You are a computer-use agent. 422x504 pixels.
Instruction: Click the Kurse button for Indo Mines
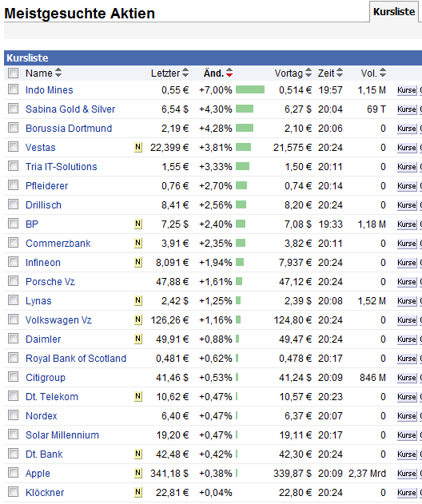(407, 90)
